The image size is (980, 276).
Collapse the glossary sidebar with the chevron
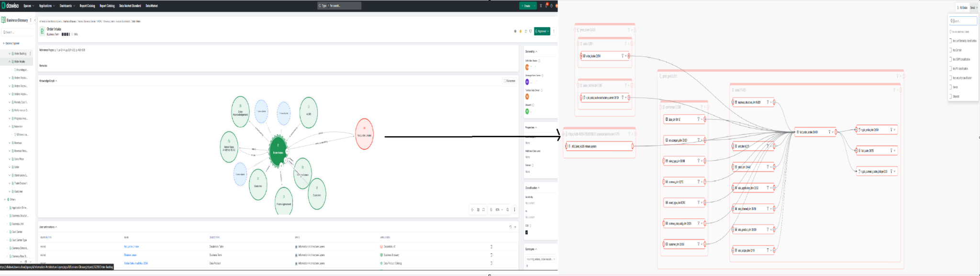(35, 20)
